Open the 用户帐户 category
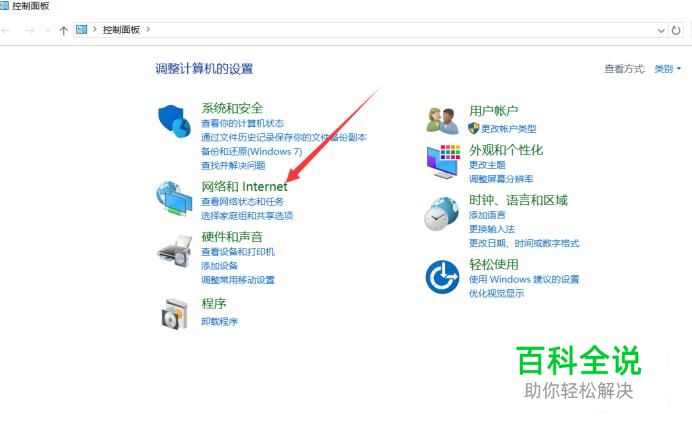The height and width of the screenshot is (435, 692). coord(493,111)
